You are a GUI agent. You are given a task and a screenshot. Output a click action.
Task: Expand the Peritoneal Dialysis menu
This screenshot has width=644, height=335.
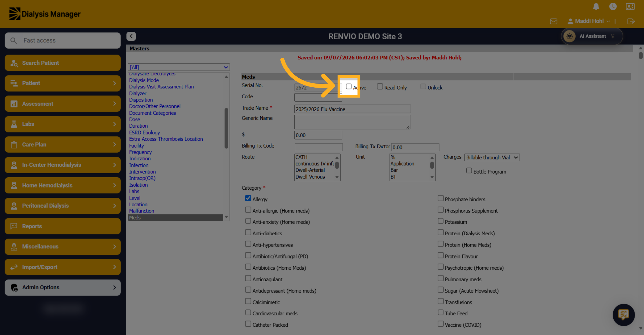63,206
